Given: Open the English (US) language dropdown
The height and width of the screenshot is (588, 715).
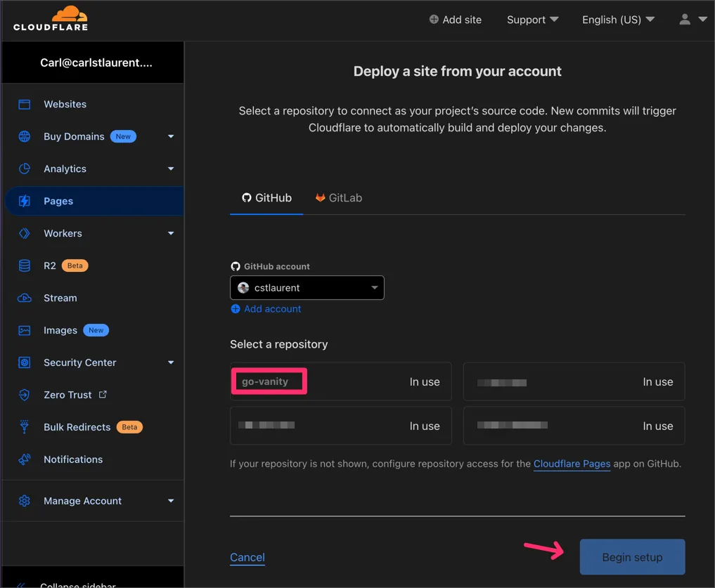Looking at the screenshot, I should pyautogui.click(x=617, y=19).
